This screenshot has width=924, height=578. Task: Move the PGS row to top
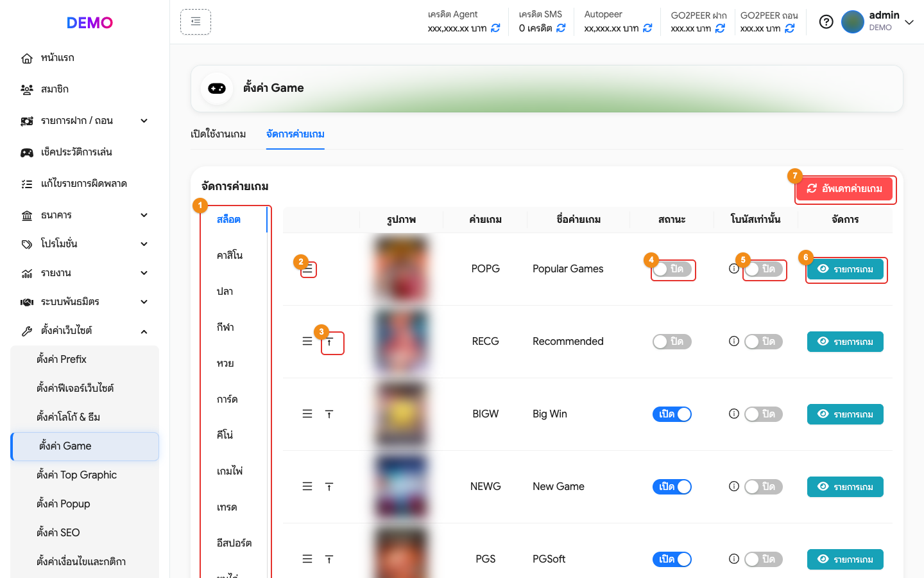click(329, 559)
